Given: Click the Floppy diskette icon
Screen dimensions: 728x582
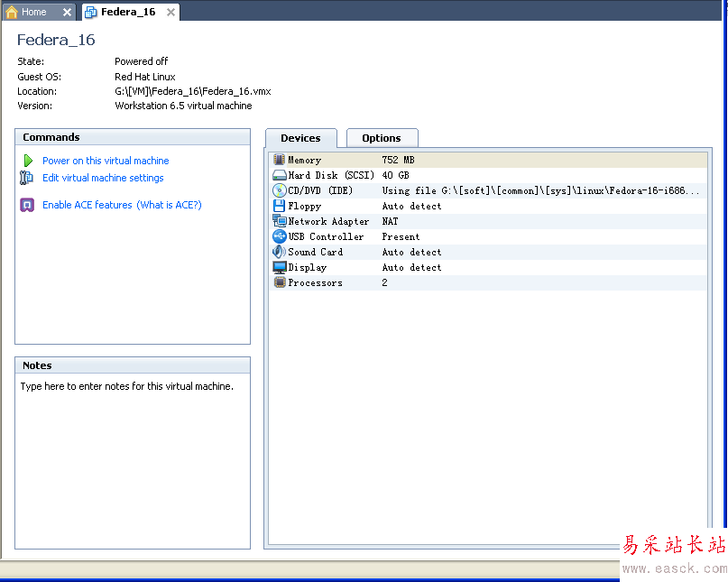Looking at the screenshot, I should click(x=279, y=206).
